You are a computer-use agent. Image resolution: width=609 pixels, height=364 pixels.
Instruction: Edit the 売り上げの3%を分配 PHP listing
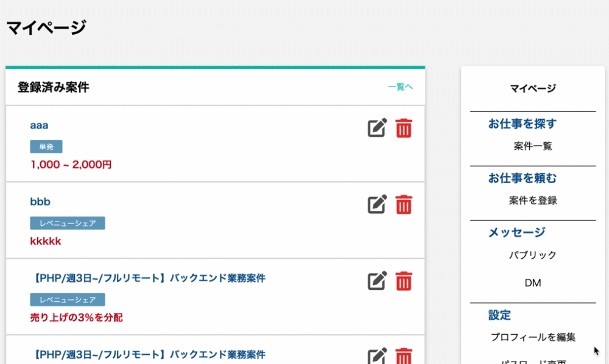click(x=377, y=281)
